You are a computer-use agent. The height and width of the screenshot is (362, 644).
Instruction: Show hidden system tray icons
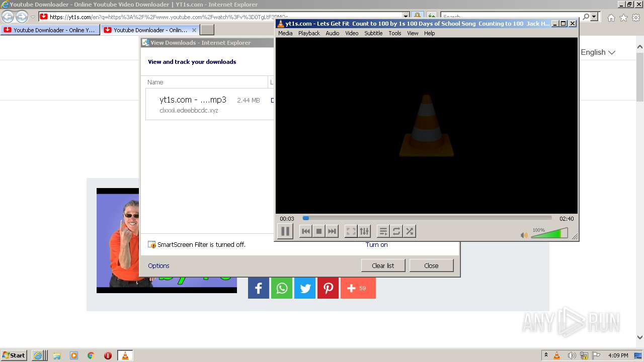pos(546,355)
